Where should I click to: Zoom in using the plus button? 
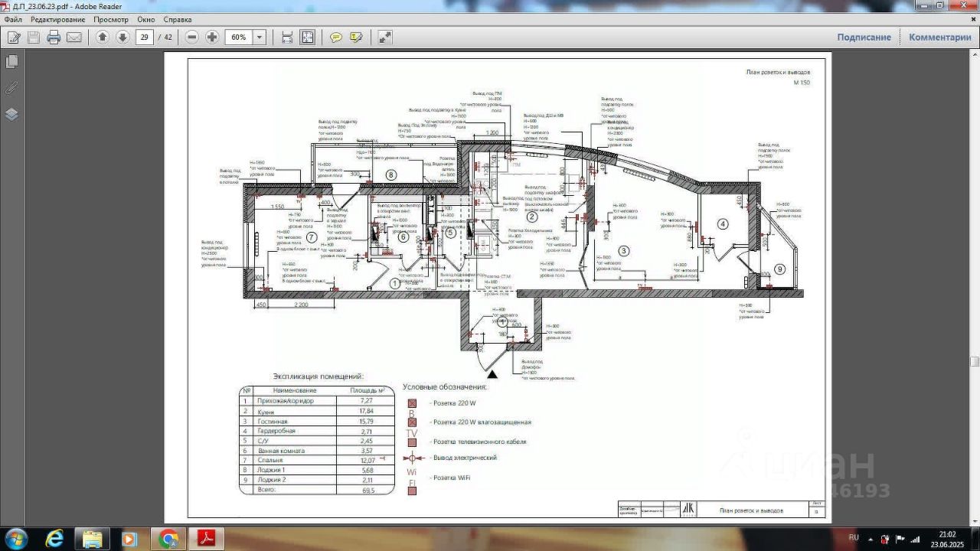pyautogui.click(x=212, y=37)
